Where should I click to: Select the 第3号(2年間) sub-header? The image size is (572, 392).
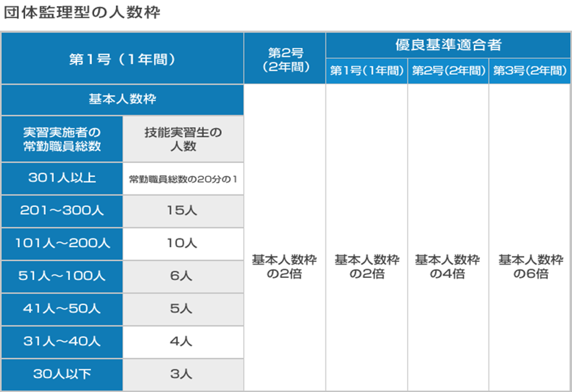(x=530, y=71)
